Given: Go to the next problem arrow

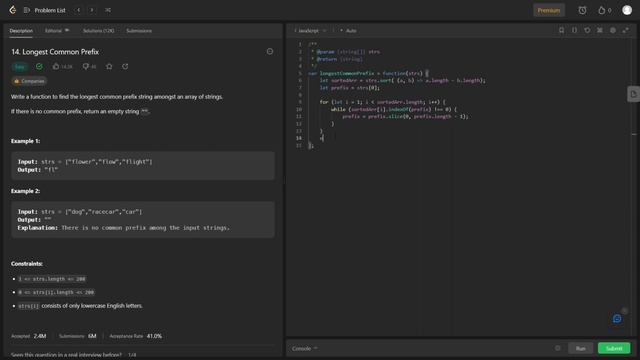Looking at the screenshot, I should (x=92, y=10).
